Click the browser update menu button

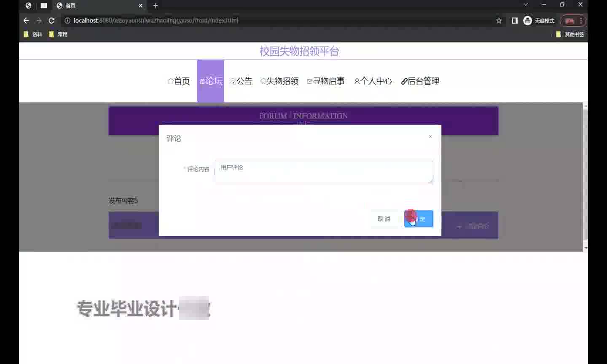tap(573, 21)
